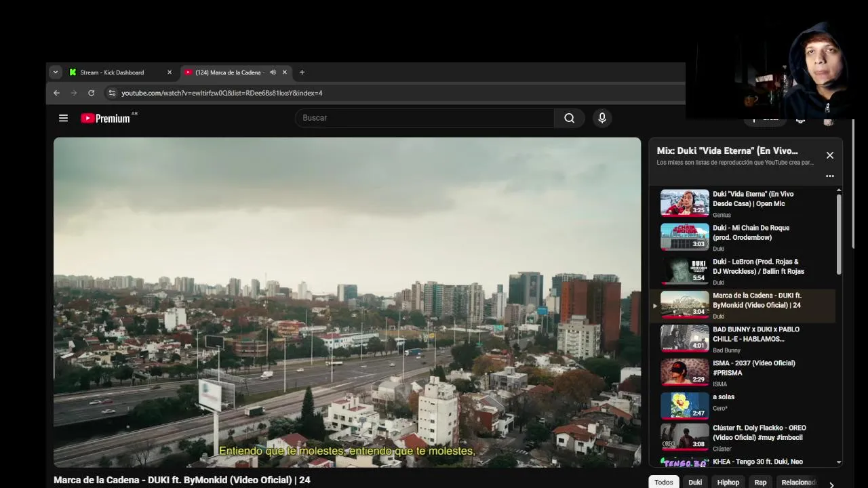868x488 pixels.
Task: Click the youtube.com URL address bar
Action: click(x=222, y=93)
